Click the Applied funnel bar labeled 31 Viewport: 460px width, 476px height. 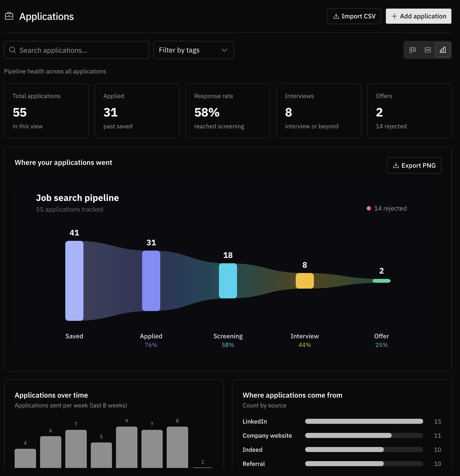(x=151, y=281)
